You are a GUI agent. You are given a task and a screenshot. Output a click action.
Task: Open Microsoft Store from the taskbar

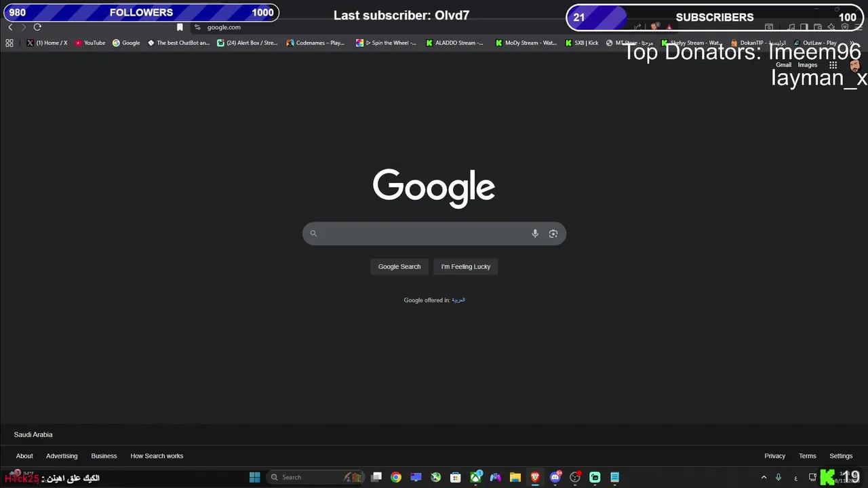click(456, 477)
